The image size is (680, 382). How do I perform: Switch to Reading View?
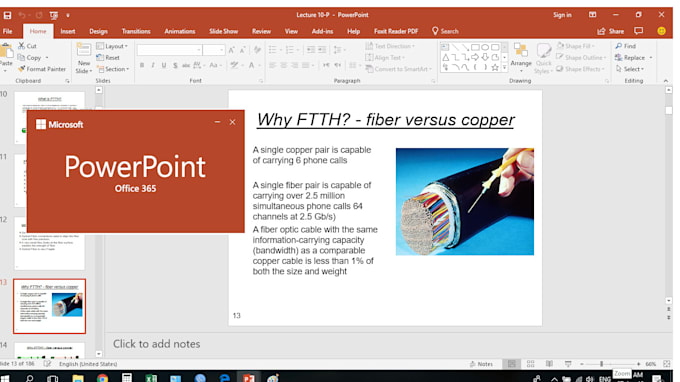pyautogui.click(x=549, y=364)
